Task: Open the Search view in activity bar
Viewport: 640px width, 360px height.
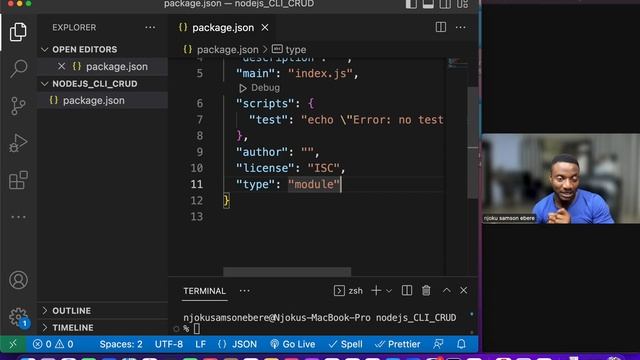Action: pos(18,68)
